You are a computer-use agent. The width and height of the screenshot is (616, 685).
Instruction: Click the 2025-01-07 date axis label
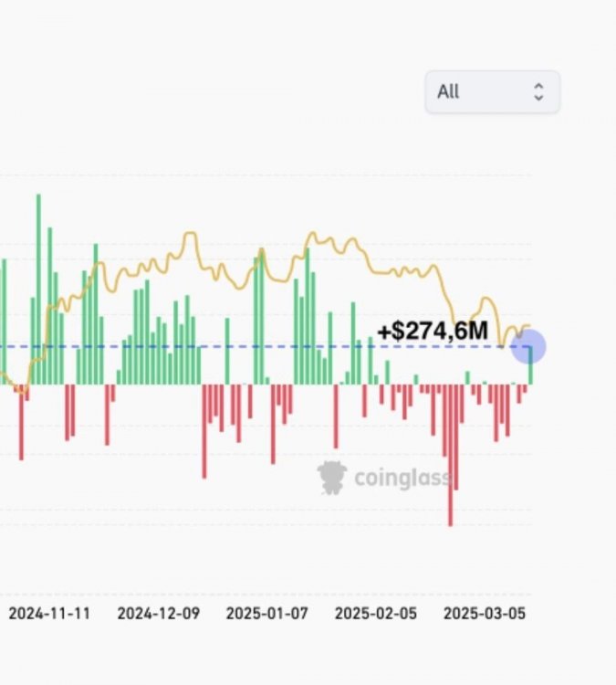click(266, 614)
